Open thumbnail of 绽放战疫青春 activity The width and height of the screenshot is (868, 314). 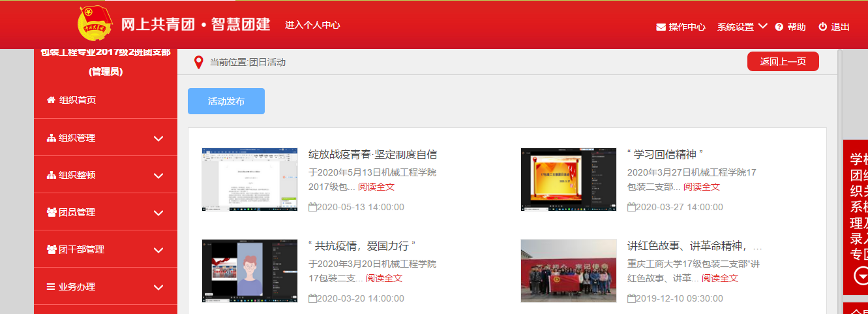coord(250,180)
